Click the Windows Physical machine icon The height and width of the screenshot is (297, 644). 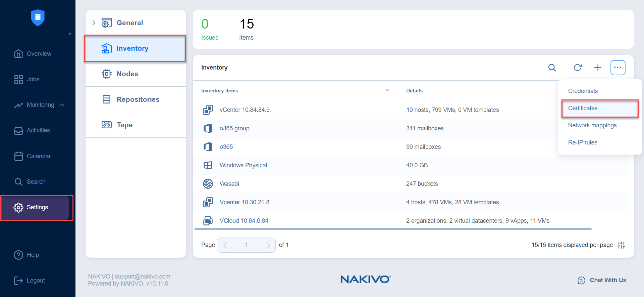pos(208,165)
